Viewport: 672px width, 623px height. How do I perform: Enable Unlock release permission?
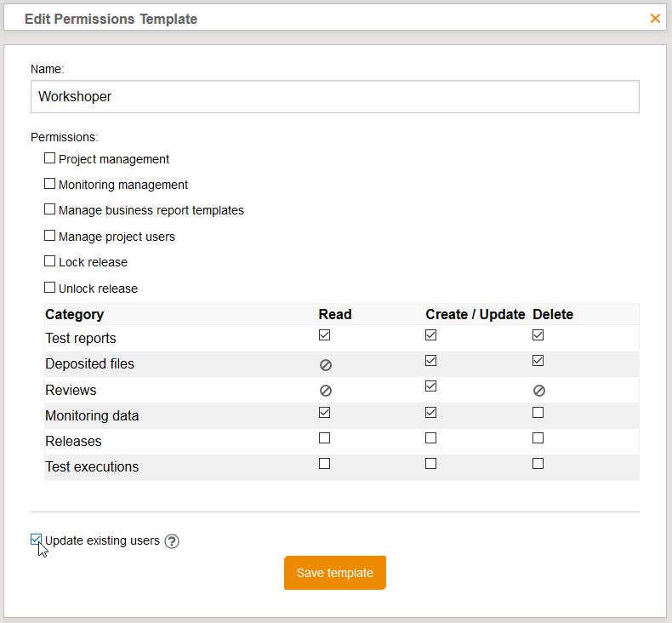[x=49, y=288]
